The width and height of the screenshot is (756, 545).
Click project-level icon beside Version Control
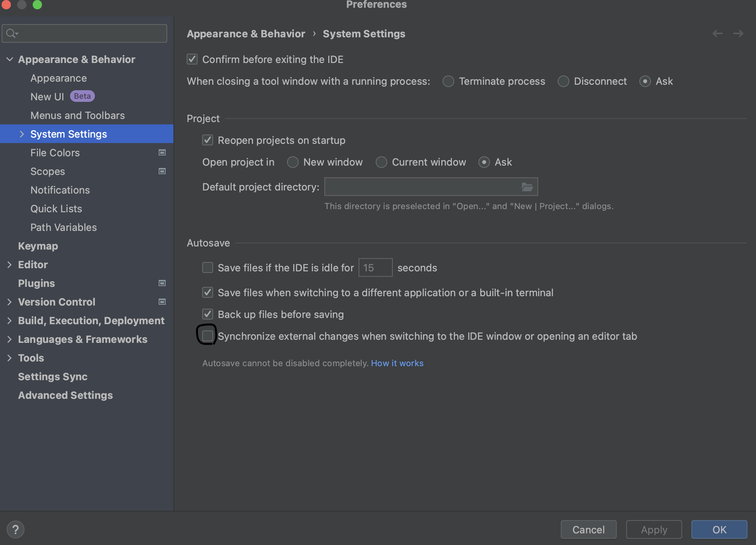click(162, 302)
